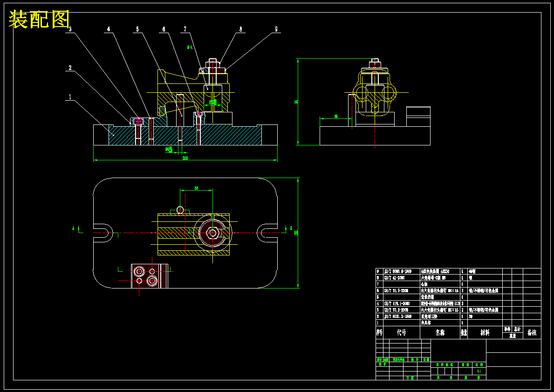Select part callout number 4 leader label
Screen dimensions: 554x392
click(109, 29)
